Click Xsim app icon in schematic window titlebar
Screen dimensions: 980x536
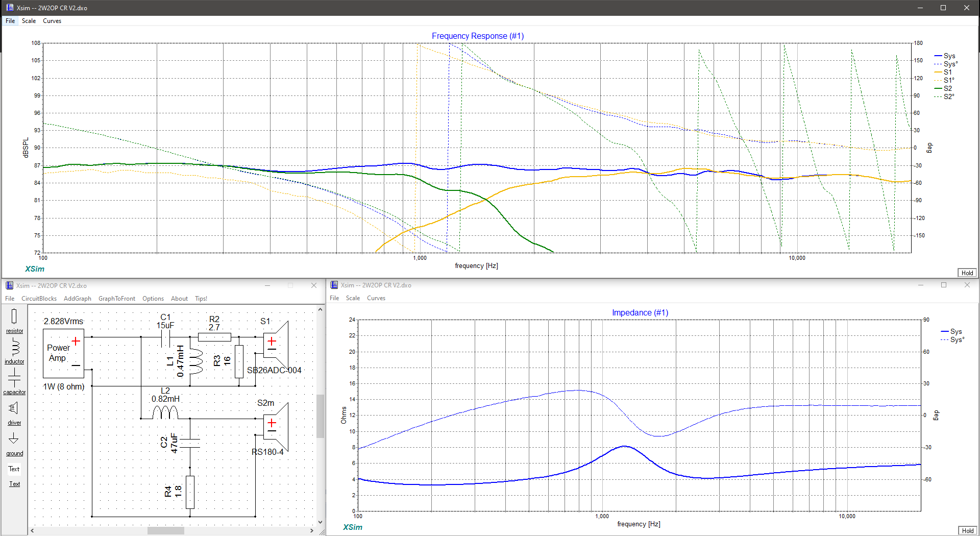(9, 285)
